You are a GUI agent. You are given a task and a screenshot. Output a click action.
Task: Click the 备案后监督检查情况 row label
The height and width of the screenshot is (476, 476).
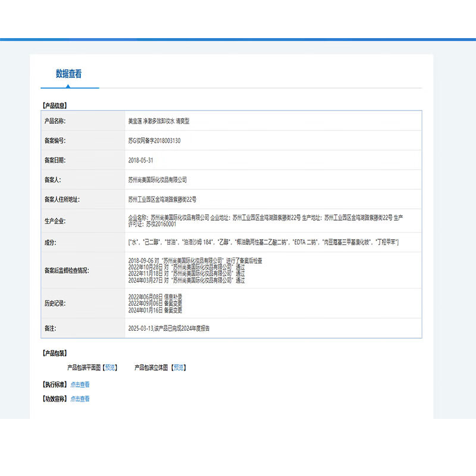(x=66, y=271)
